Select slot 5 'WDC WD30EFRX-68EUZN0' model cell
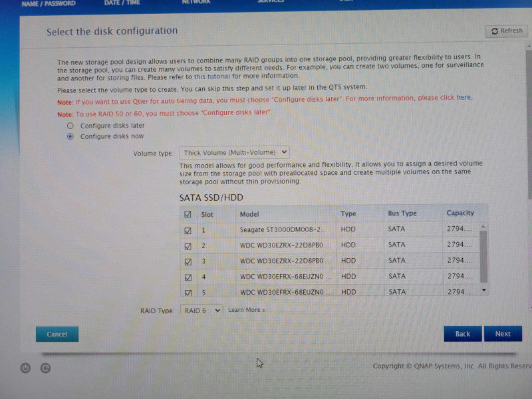The height and width of the screenshot is (399, 532). 286,292
